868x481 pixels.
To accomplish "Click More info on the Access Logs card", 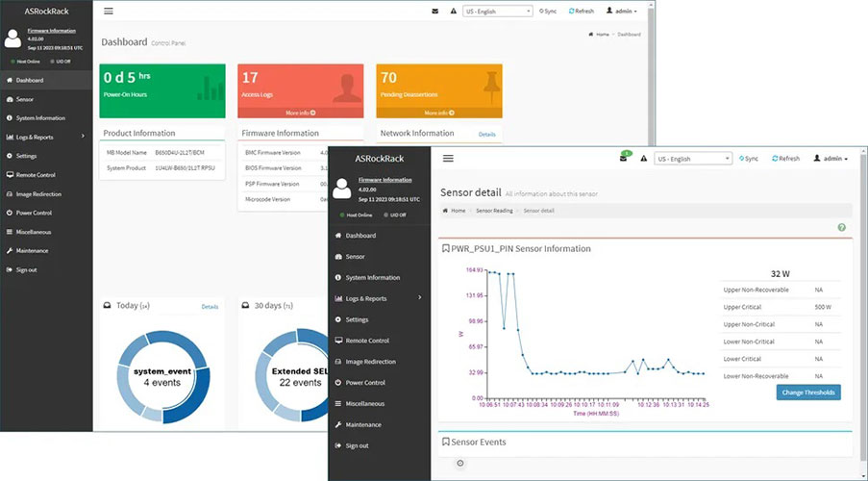I will [x=301, y=113].
